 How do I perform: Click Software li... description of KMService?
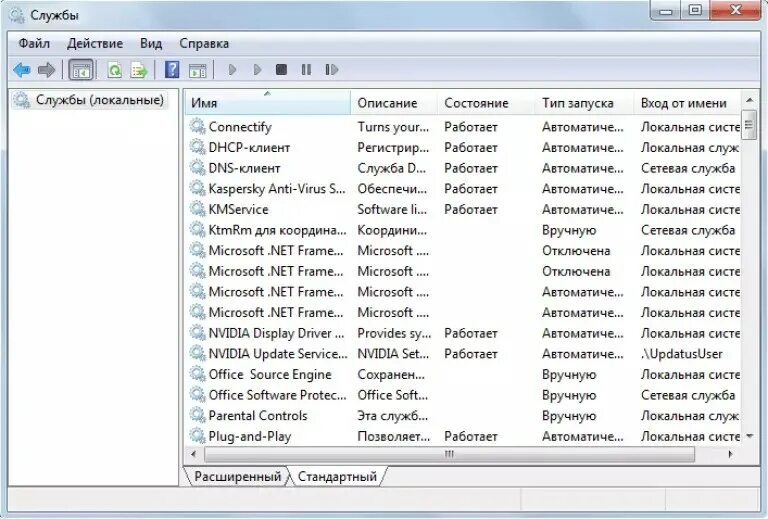(x=392, y=209)
